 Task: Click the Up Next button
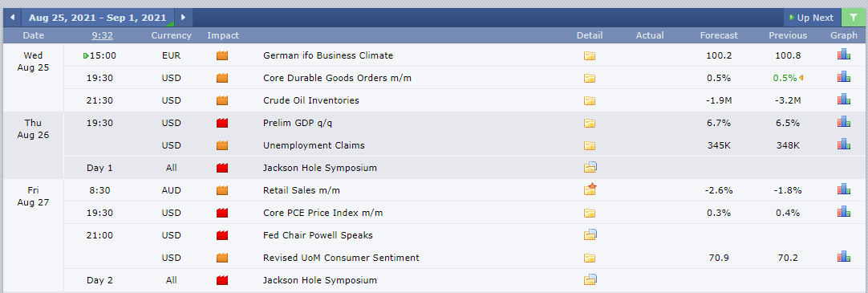coord(812,18)
